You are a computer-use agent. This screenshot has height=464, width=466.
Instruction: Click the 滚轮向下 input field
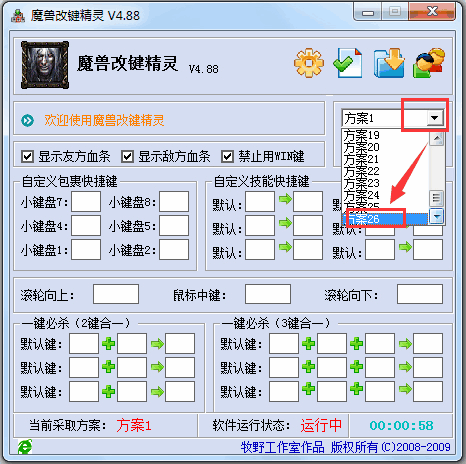(x=420, y=294)
